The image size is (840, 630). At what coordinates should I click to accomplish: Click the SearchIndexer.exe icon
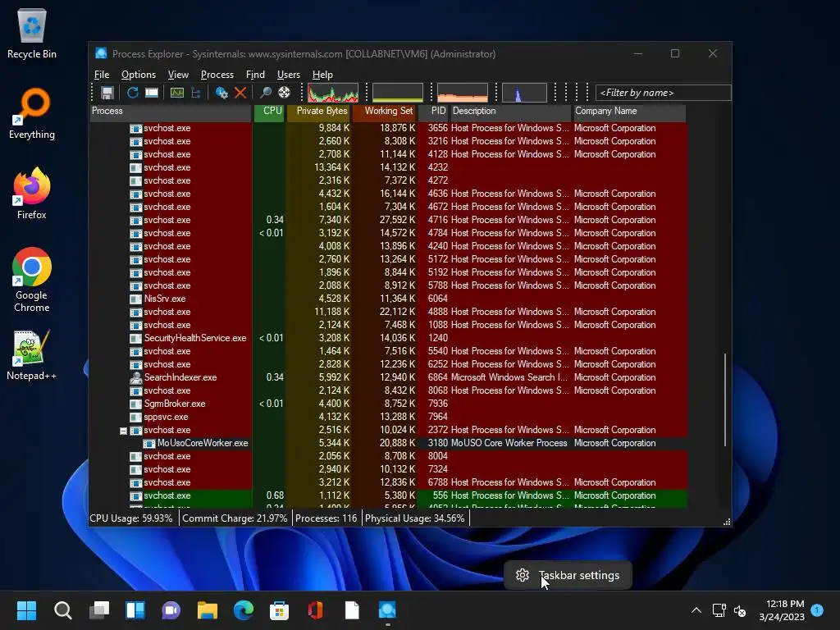pyautogui.click(x=135, y=377)
